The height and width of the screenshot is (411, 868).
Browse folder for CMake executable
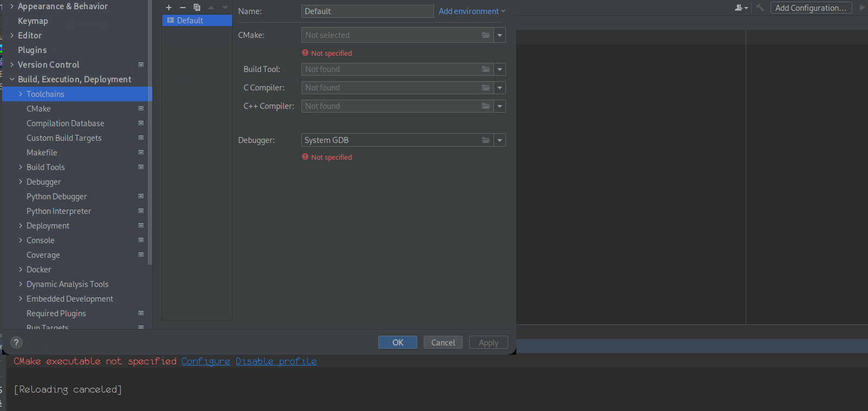(486, 35)
